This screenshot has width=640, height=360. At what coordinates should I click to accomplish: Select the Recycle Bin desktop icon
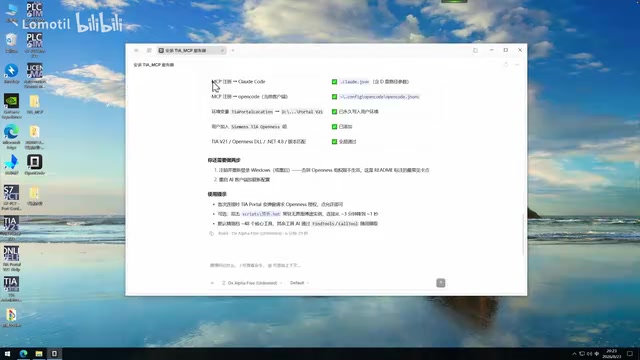click(x=11, y=43)
